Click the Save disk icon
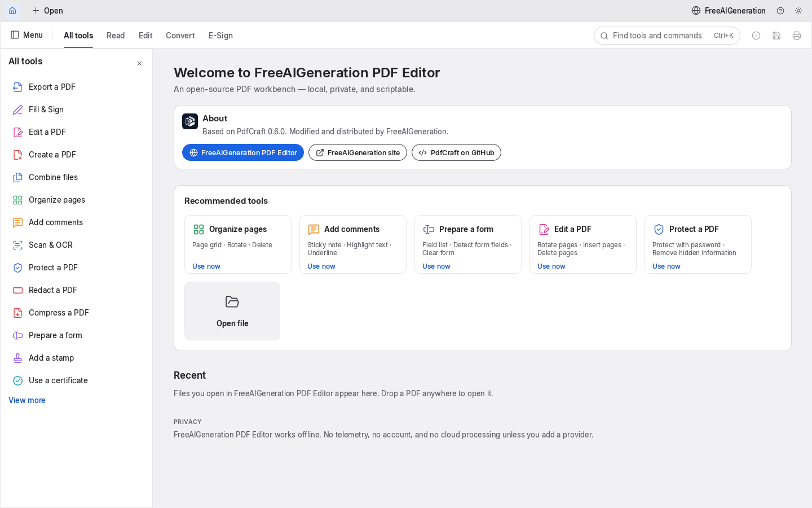The image size is (812, 508). [776, 36]
